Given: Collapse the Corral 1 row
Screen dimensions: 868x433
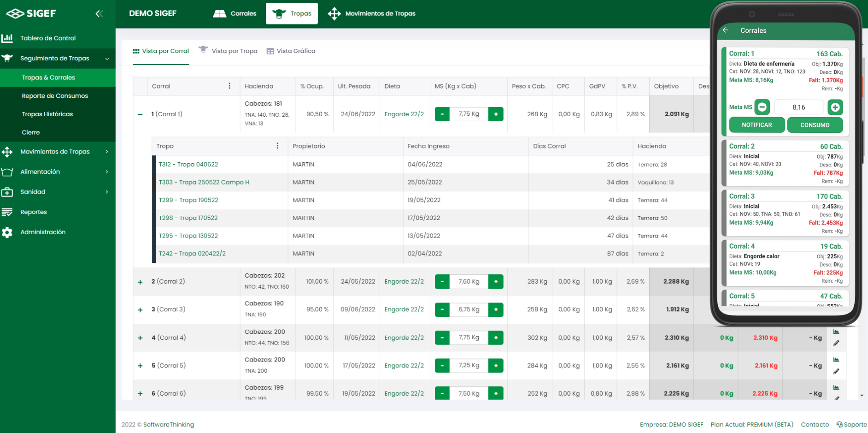Looking at the screenshot, I should (140, 114).
